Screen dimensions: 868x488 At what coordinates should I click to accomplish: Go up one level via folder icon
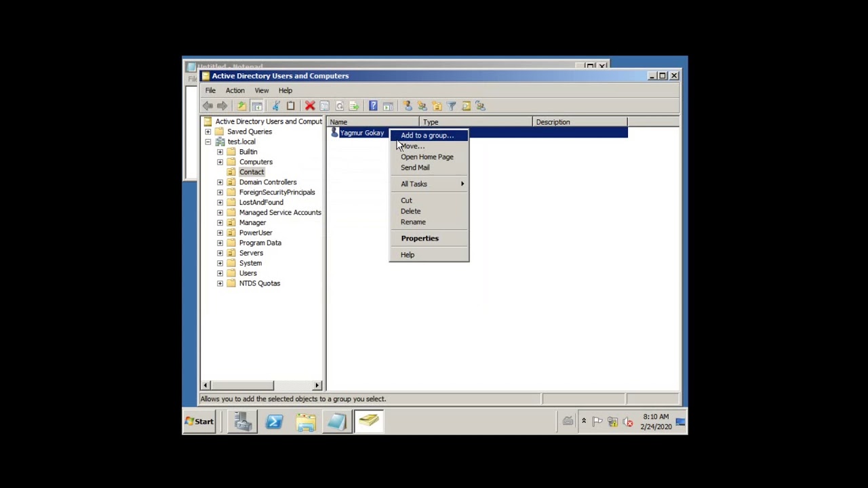[241, 106]
